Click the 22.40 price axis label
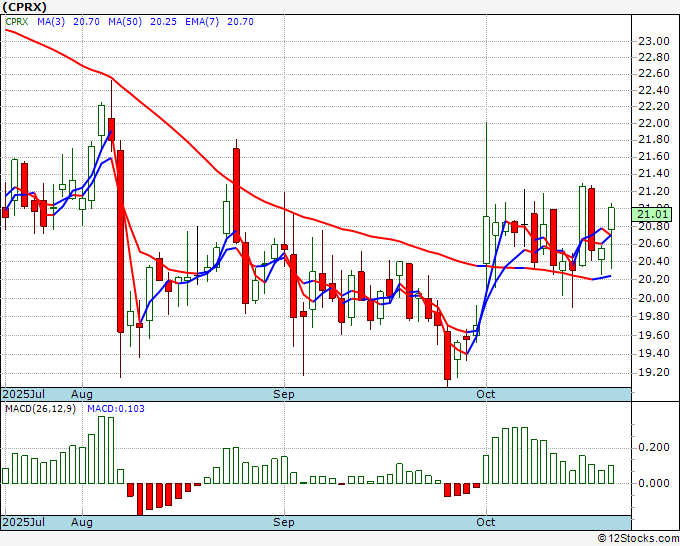This screenshot has height=546, width=680. click(654, 91)
